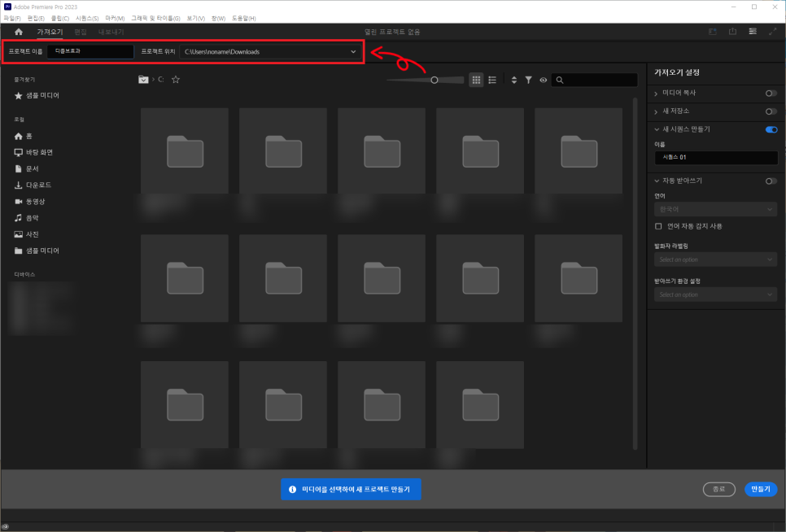Add current folder to favorites star

coord(175,80)
